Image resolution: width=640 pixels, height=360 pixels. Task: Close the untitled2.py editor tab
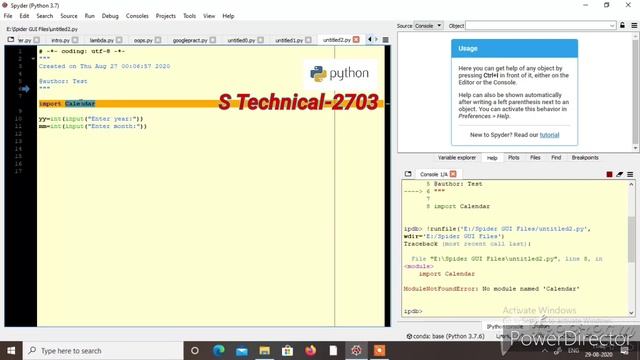[356, 40]
